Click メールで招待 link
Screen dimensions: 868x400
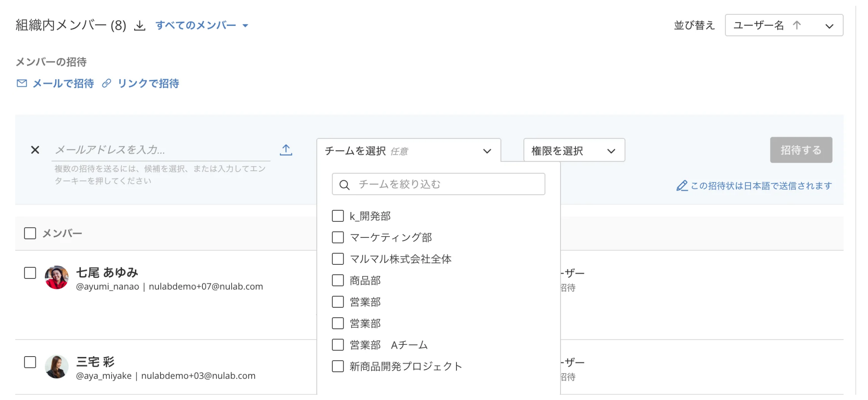point(63,83)
